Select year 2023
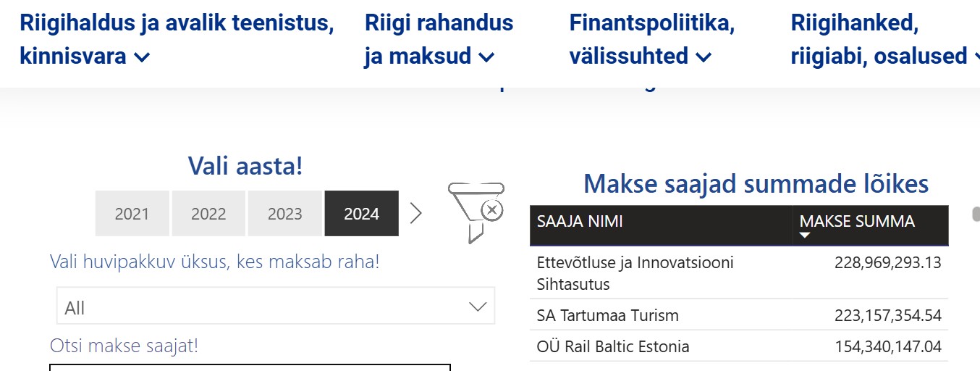 285,213
